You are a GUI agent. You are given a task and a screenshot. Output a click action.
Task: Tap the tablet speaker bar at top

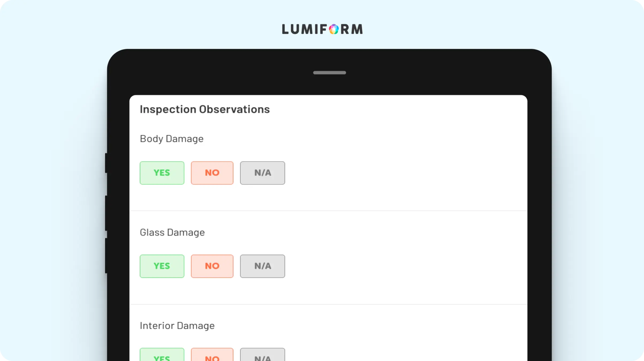click(330, 73)
